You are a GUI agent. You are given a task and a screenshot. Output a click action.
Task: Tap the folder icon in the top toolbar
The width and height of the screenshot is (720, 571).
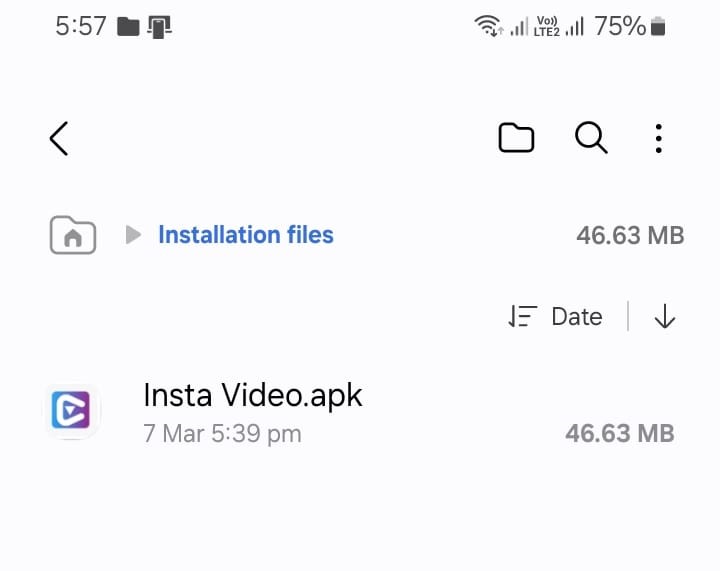point(516,137)
